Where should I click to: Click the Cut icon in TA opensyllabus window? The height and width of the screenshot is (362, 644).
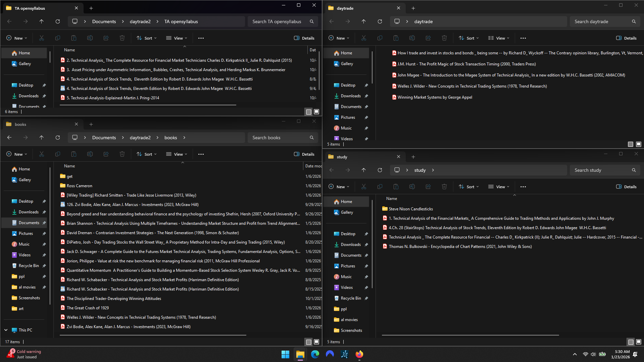(x=42, y=38)
